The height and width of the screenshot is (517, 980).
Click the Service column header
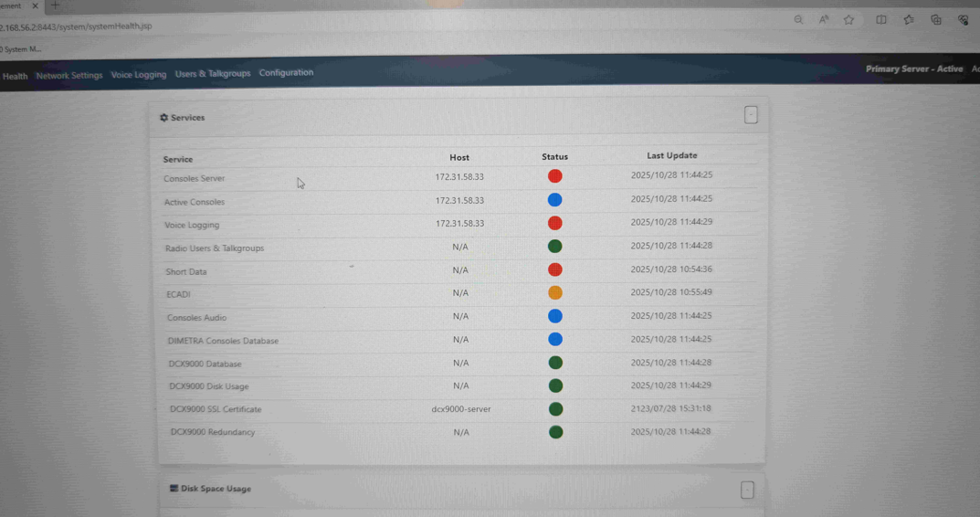coord(178,160)
